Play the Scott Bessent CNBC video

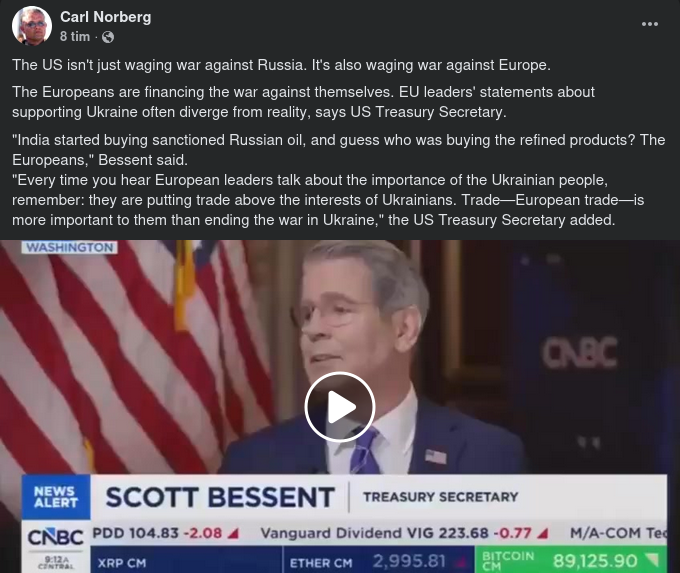point(340,407)
